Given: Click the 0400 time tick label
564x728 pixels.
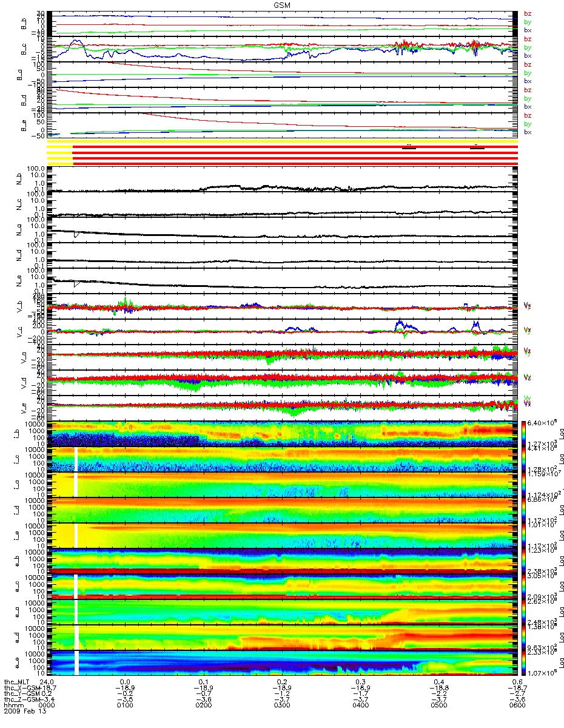Looking at the screenshot, I should [360, 706].
